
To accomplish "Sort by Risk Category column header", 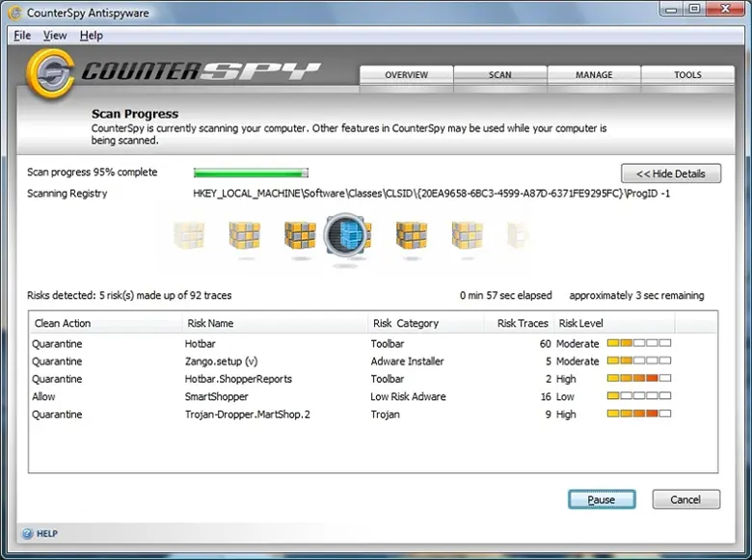I will (426, 323).
